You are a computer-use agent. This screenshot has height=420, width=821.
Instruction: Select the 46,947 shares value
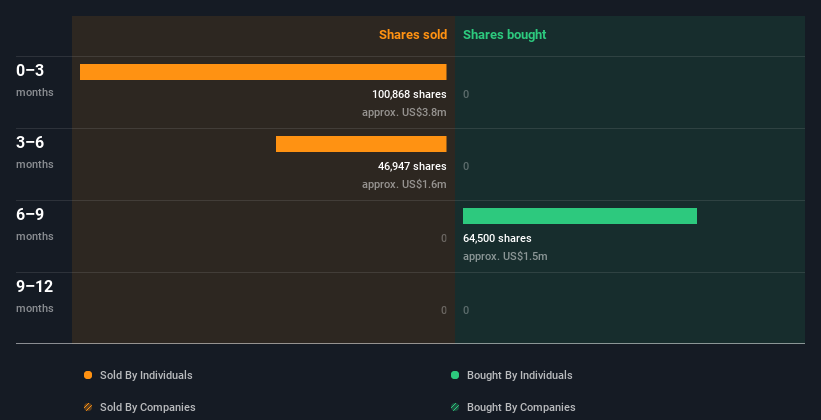(x=412, y=166)
